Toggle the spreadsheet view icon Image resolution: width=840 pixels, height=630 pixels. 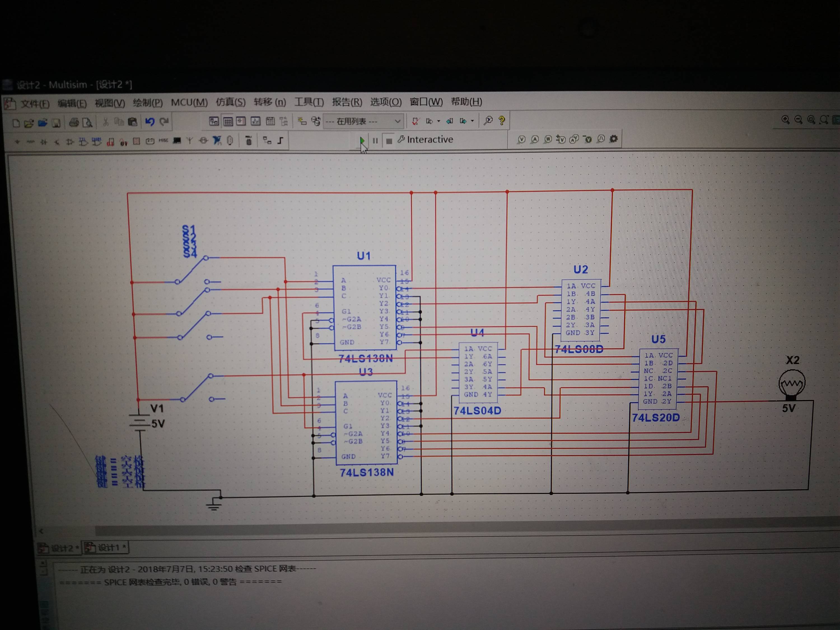pyautogui.click(x=228, y=122)
